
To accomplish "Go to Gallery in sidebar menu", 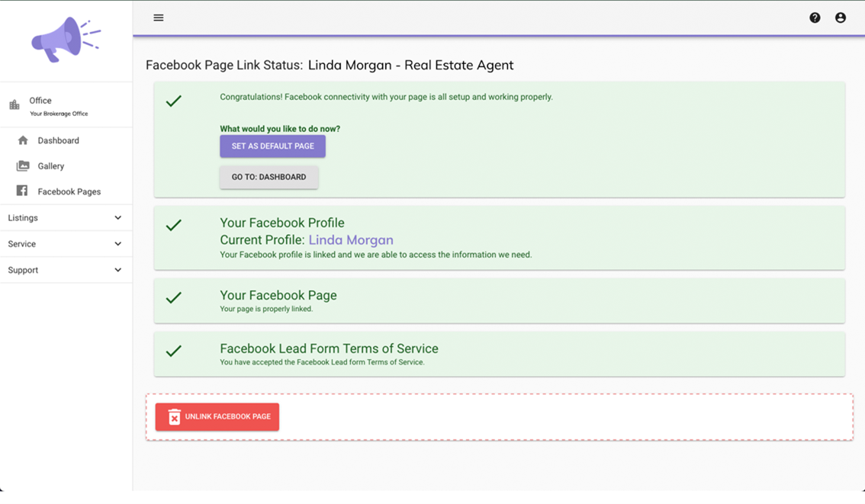I will click(51, 166).
